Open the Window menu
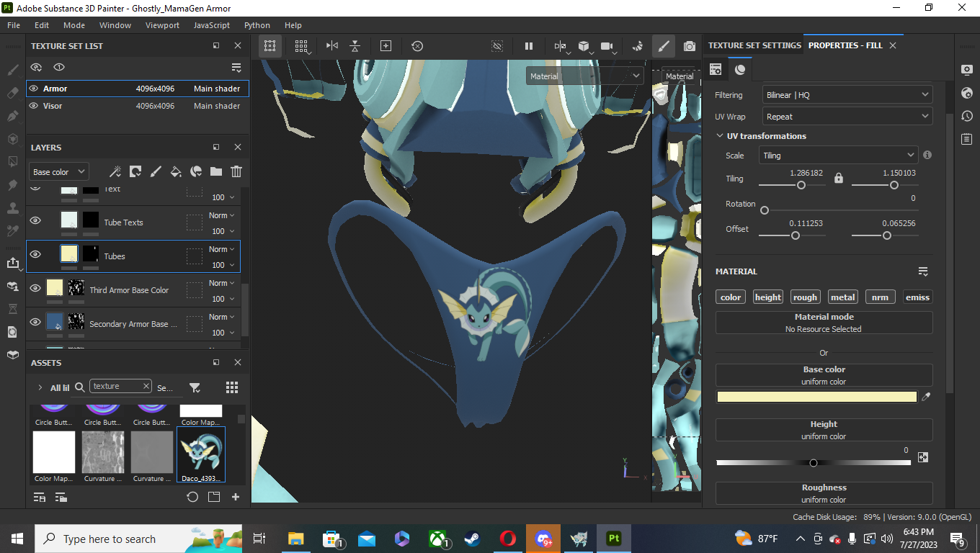 [115, 25]
